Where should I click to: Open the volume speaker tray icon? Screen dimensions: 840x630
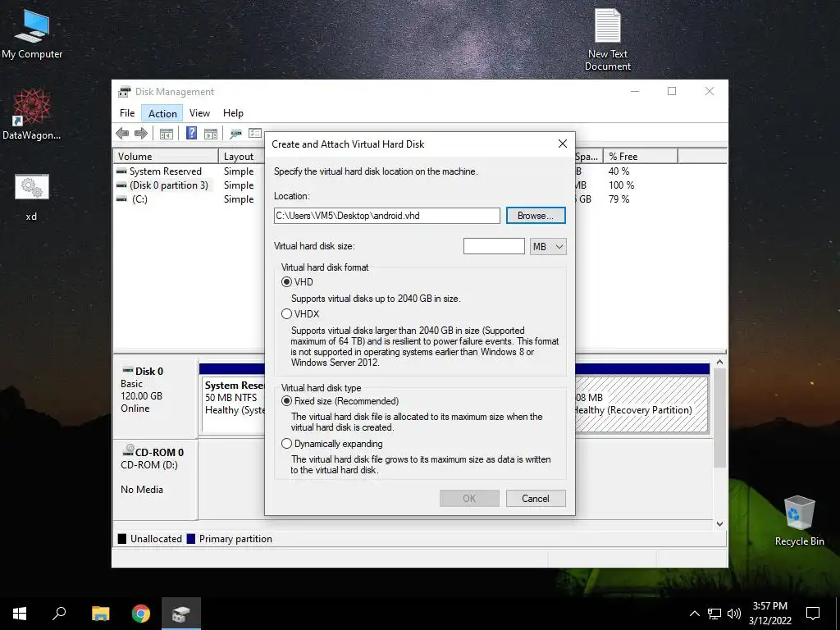(x=734, y=614)
